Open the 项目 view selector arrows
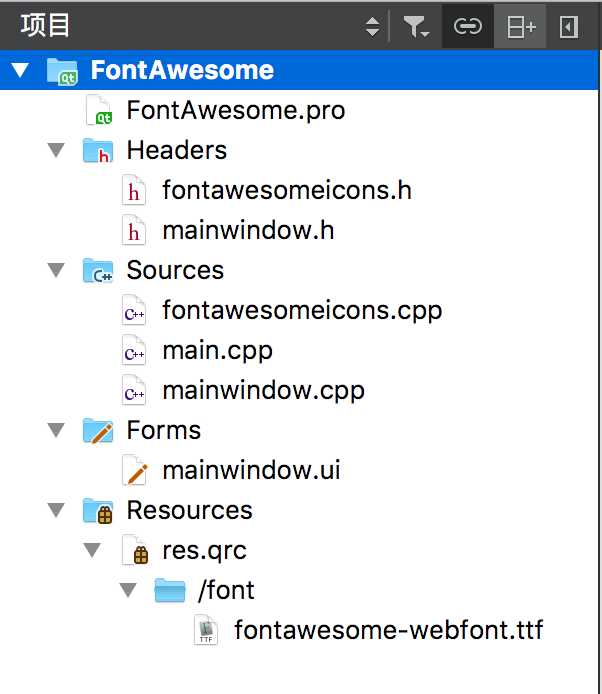 pos(373,27)
